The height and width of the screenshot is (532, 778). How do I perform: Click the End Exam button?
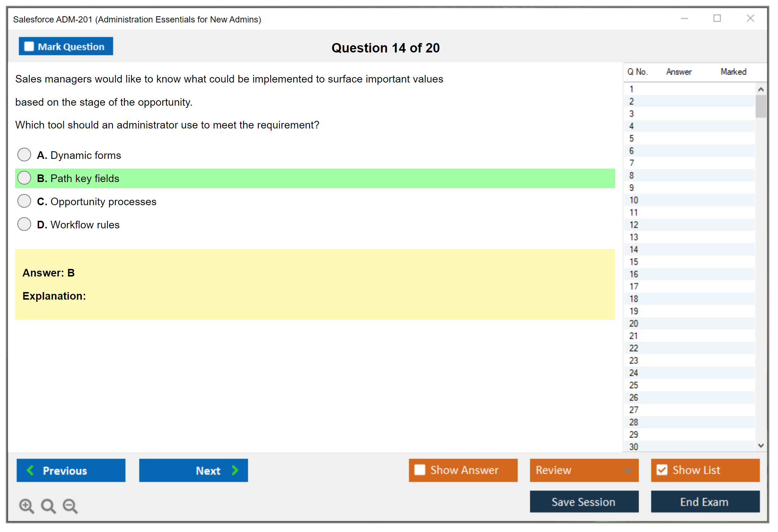coord(705,502)
